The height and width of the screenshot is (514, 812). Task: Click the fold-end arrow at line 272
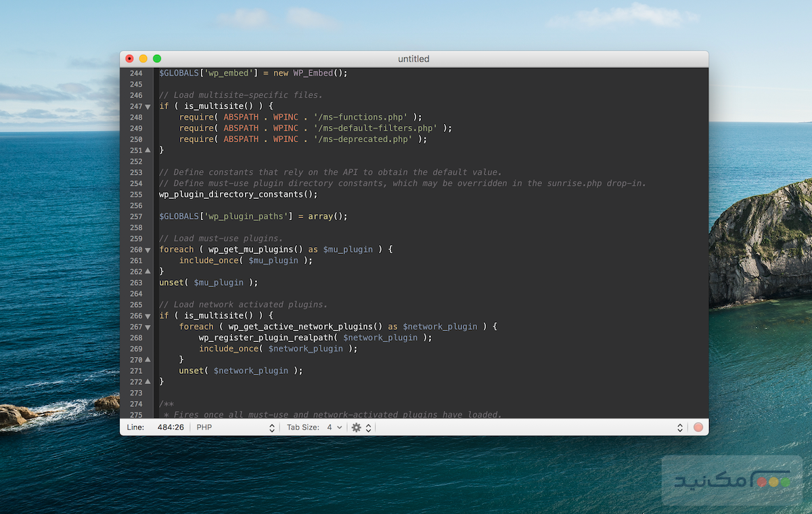pyautogui.click(x=147, y=381)
